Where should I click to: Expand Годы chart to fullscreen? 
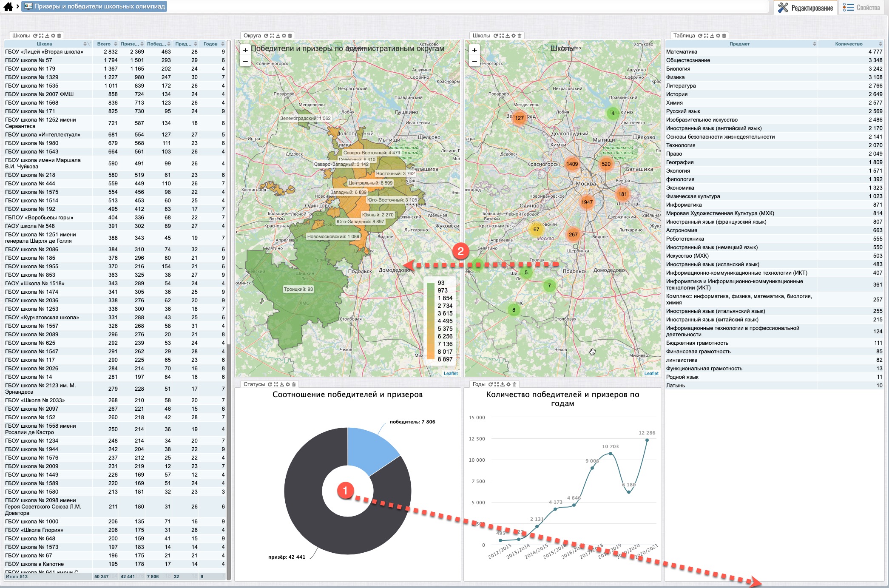496,384
